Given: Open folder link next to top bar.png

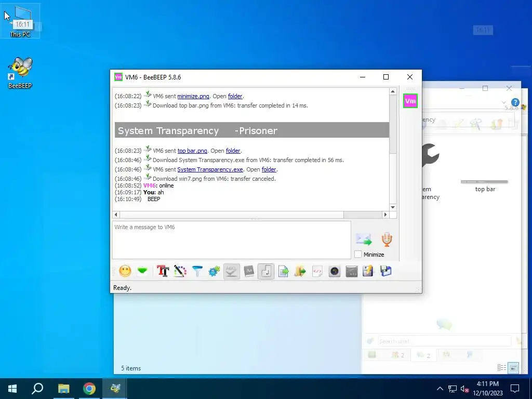Looking at the screenshot, I should coord(233,151).
